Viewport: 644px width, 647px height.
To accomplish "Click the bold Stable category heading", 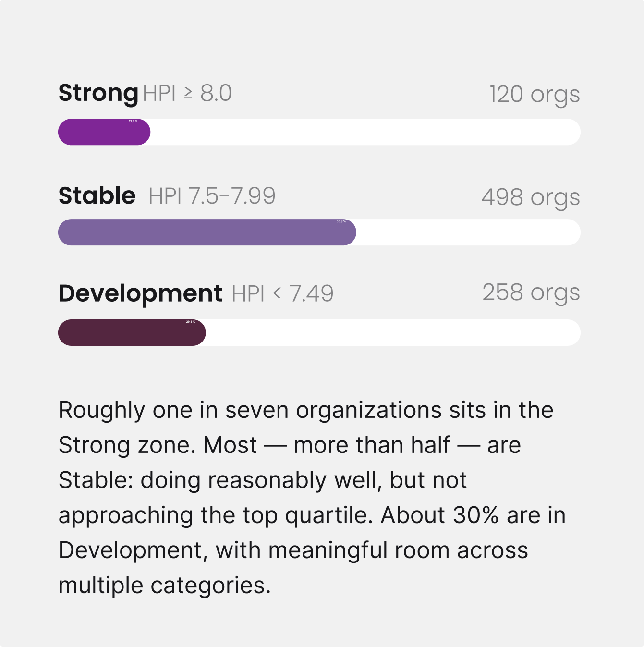I will coord(97,196).
